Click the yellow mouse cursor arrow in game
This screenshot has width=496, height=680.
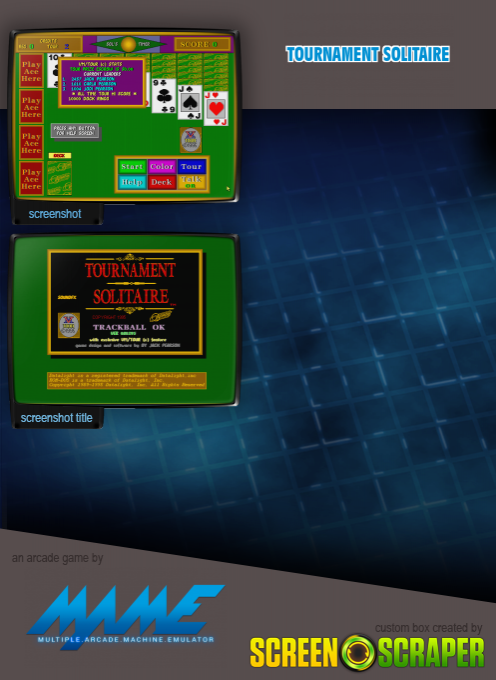(x=228, y=189)
